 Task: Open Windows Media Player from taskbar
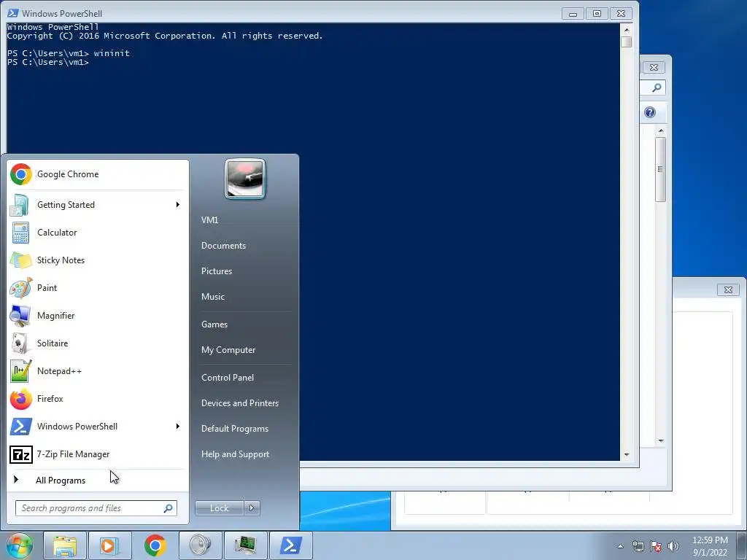pos(109,545)
